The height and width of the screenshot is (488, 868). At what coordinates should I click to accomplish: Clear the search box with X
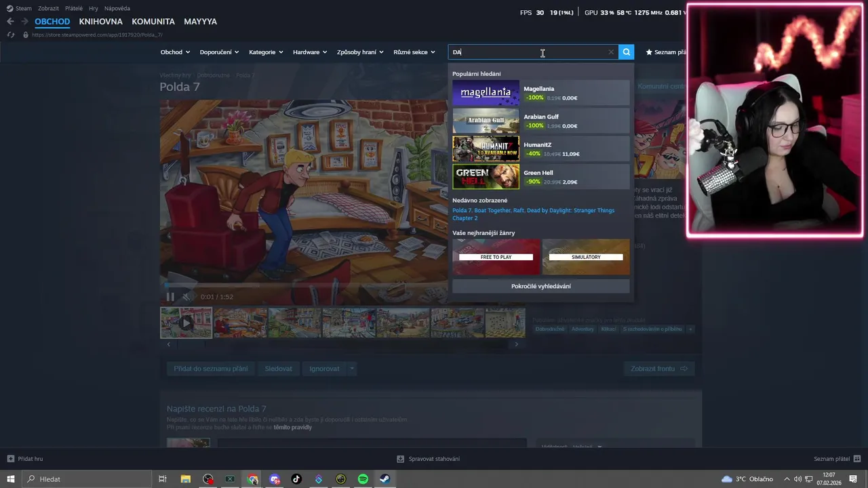tap(611, 52)
